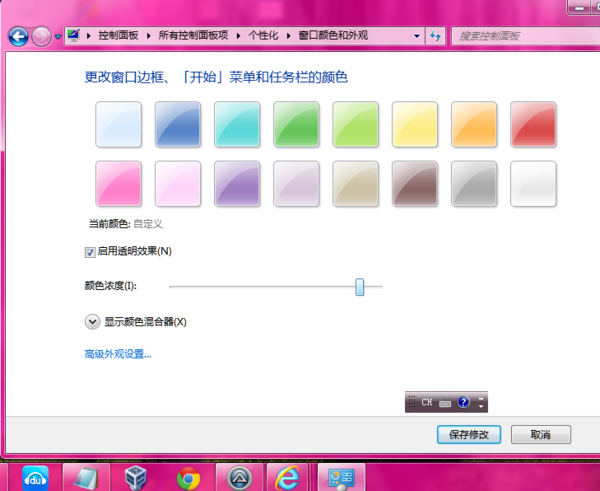The width and height of the screenshot is (600, 491).
Task: Launch Internet Explorer from taskbar
Action: pos(288,478)
